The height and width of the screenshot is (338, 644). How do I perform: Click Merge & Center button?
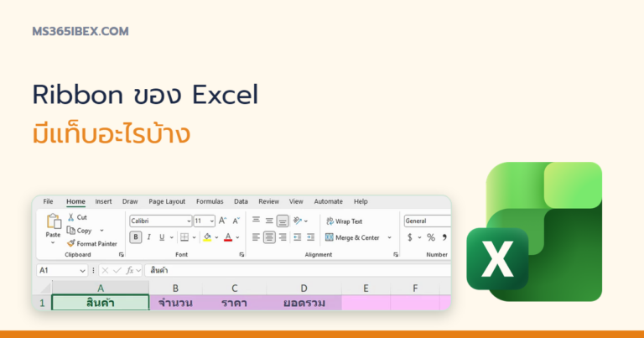(x=352, y=237)
